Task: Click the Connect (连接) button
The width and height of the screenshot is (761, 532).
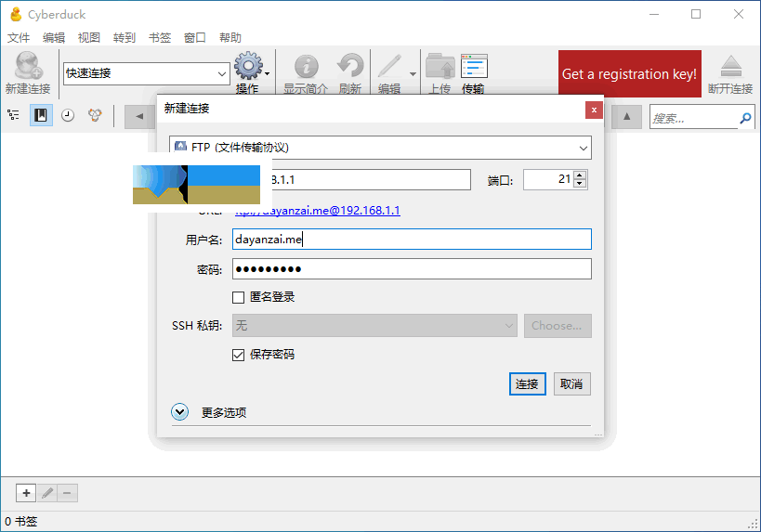Action: 528,384
